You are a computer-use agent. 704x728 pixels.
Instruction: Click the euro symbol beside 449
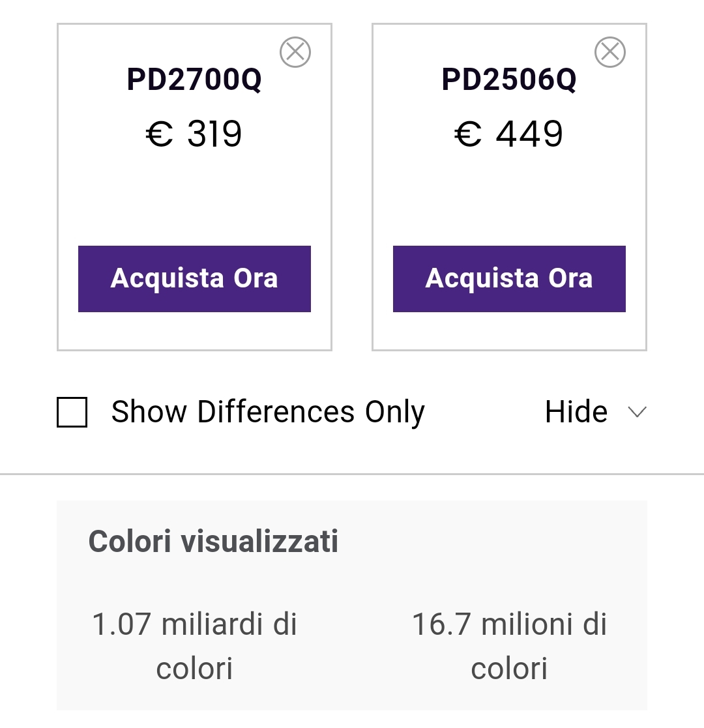(x=467, y=134)
